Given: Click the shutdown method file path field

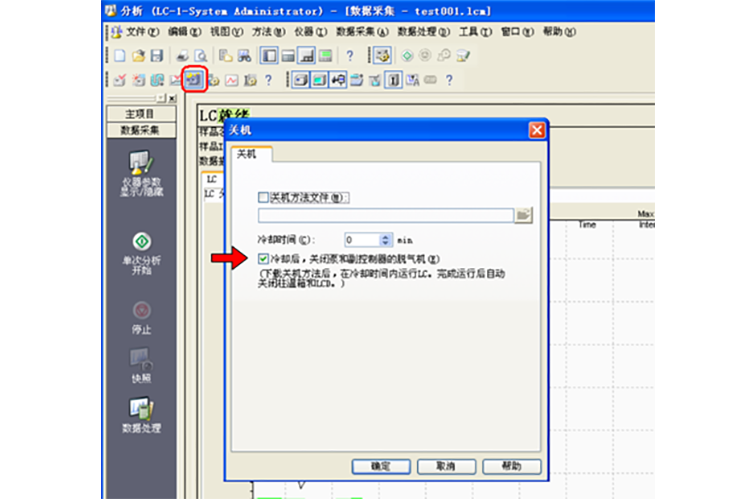Looking at the screenshot, I should 385,214.
